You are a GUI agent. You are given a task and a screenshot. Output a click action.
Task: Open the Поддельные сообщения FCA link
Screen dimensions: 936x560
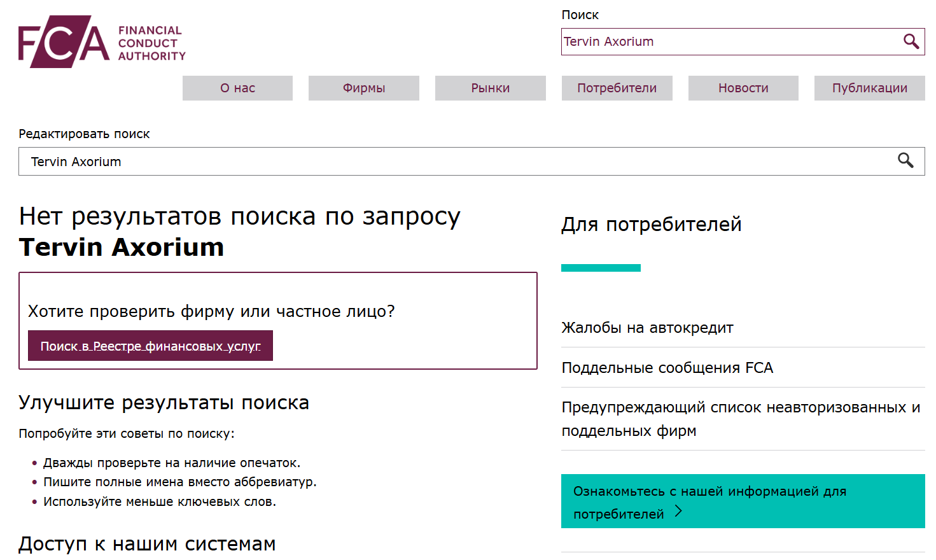[667, 367]
